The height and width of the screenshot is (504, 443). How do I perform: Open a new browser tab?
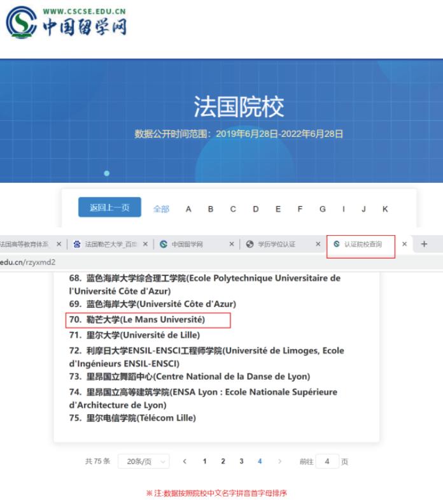(x=424, y=244)
